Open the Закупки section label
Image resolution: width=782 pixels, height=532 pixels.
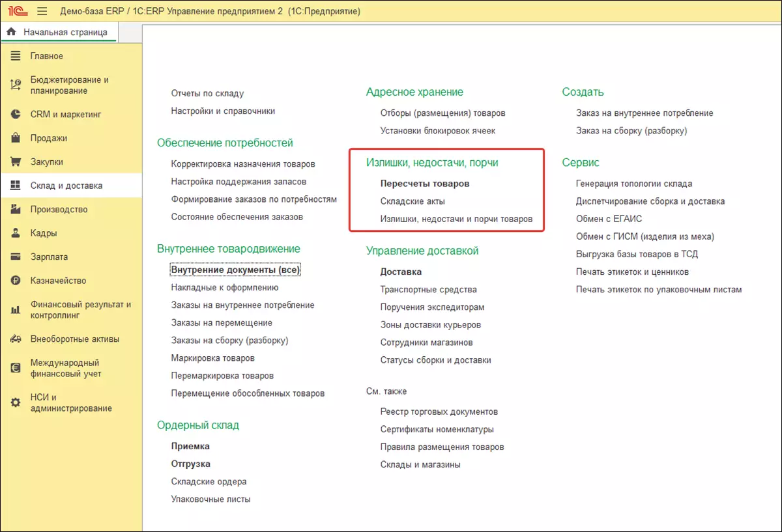click(x=47, y=161)
